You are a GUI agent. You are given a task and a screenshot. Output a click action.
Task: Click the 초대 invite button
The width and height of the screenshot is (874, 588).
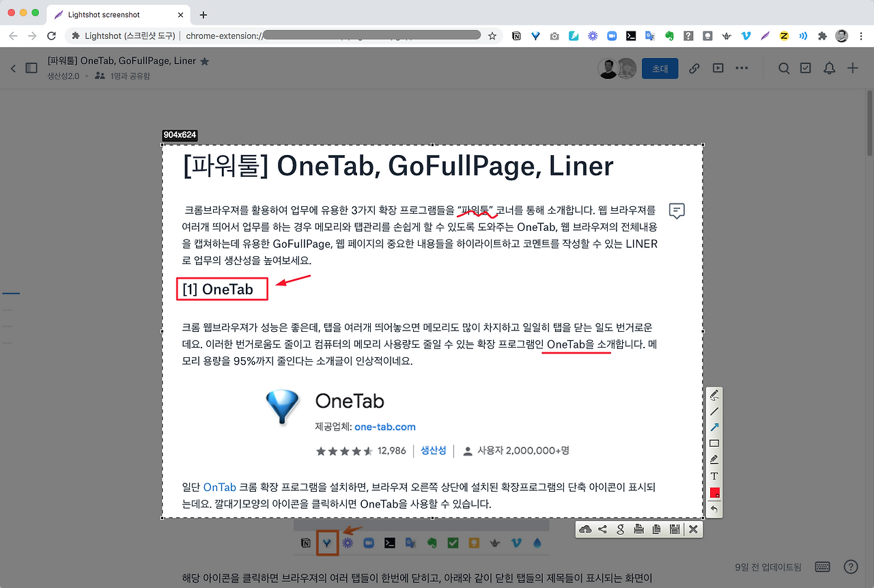660,68
